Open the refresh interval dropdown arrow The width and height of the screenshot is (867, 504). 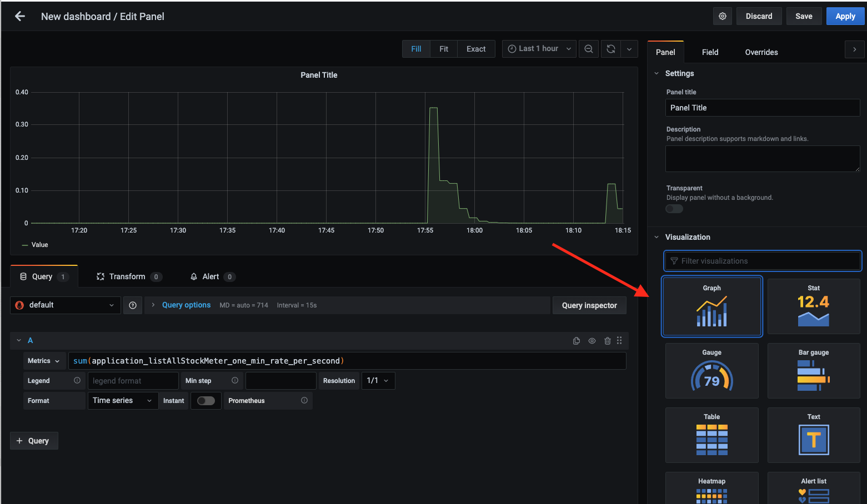(629, 49)
